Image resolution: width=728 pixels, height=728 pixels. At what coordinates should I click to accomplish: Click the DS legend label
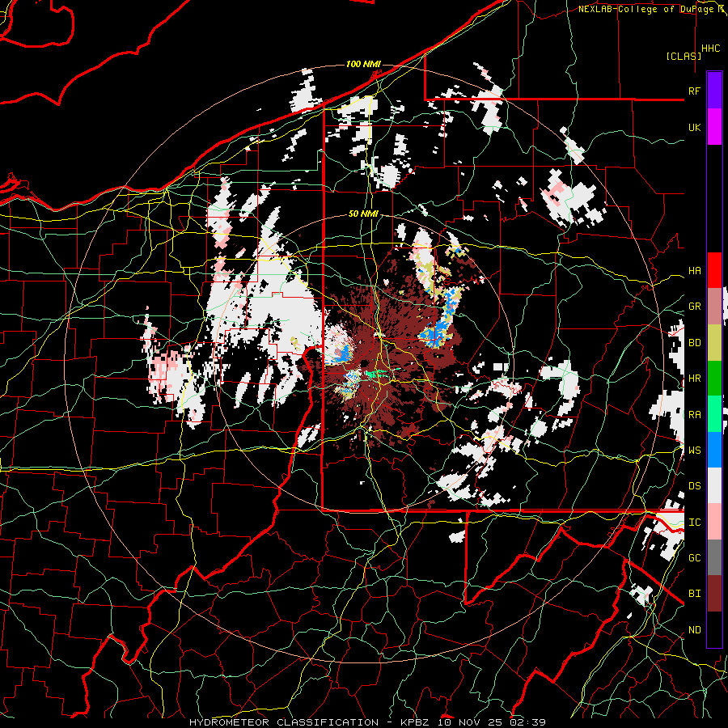click(x=694, y=486)
